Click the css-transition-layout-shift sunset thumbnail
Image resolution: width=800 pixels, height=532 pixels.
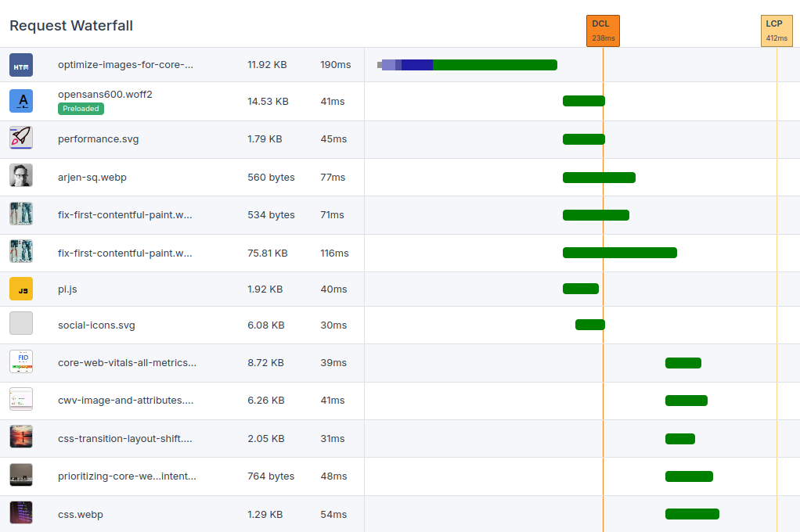pyautogui.click(x=21, y=437)
